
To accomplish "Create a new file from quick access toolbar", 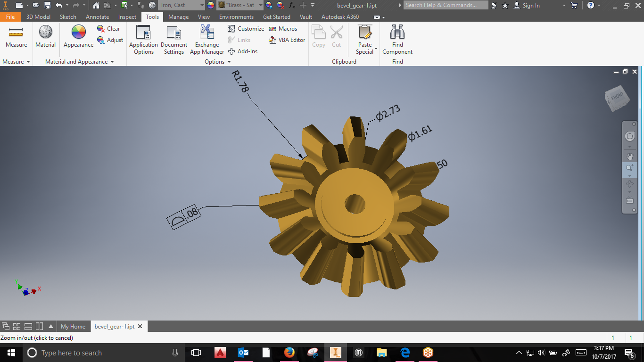I will coord(19,5).
